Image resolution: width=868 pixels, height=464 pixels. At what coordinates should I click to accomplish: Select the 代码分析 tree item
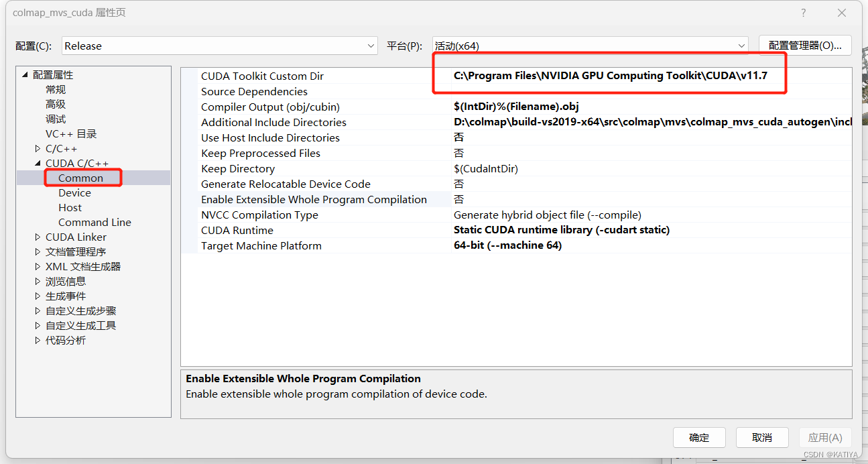tap(66, 340)
